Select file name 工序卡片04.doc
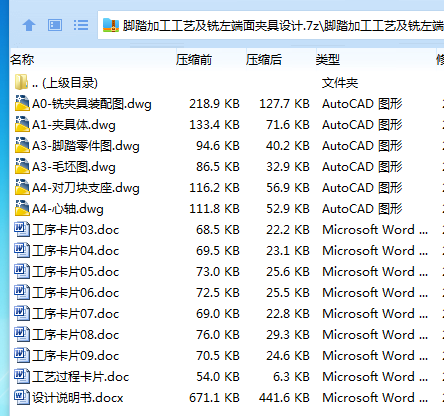This screenshot has width=444, height=416. 76,251
